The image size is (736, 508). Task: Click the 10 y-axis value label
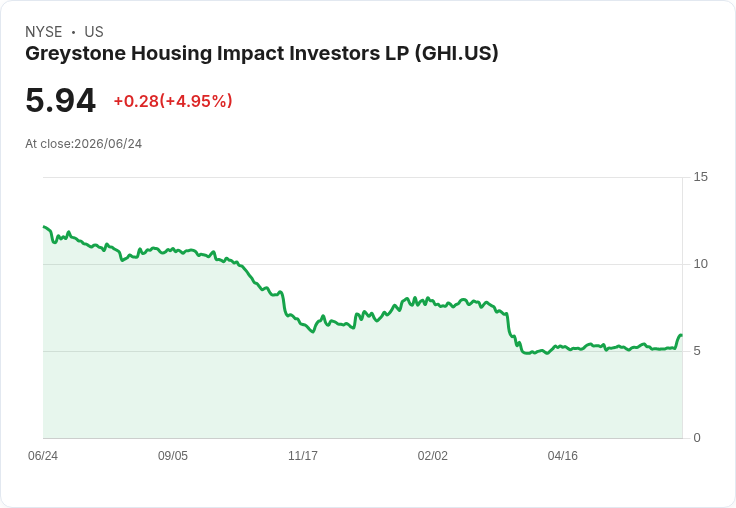pos(700,264)
